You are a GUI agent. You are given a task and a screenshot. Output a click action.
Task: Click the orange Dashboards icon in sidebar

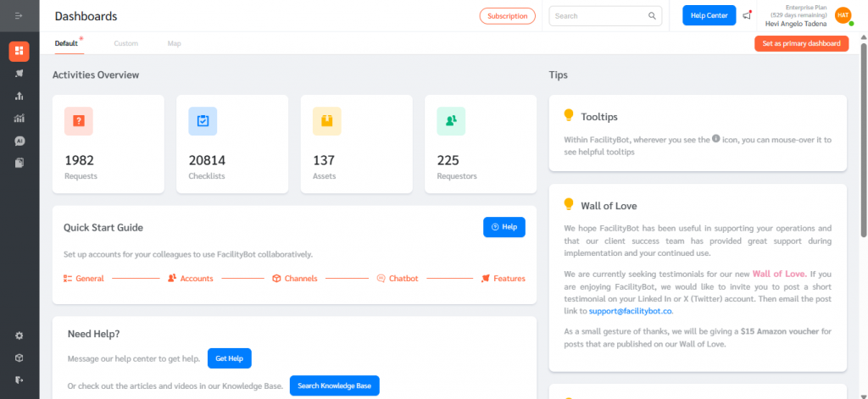coord(19,51)
